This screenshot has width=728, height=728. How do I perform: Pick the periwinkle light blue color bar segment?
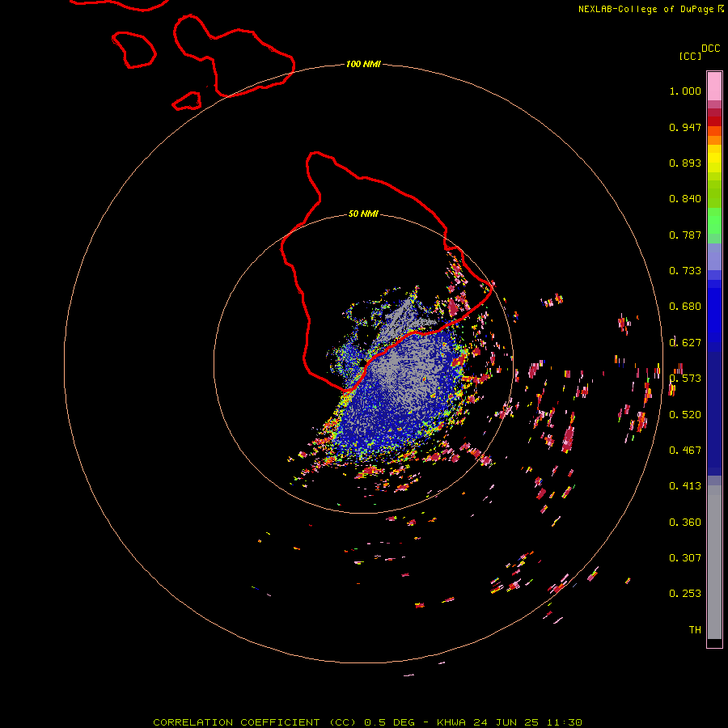point(714,256)
